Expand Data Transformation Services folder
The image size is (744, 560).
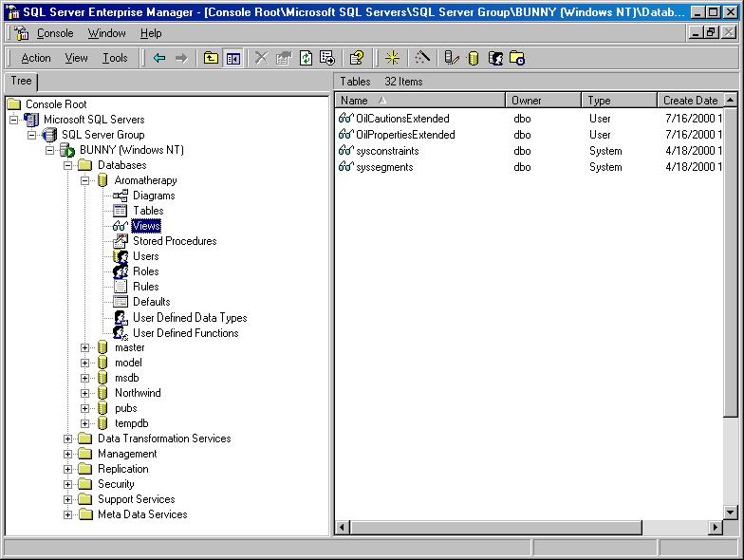pyautogui.click(x=68, y=439)
